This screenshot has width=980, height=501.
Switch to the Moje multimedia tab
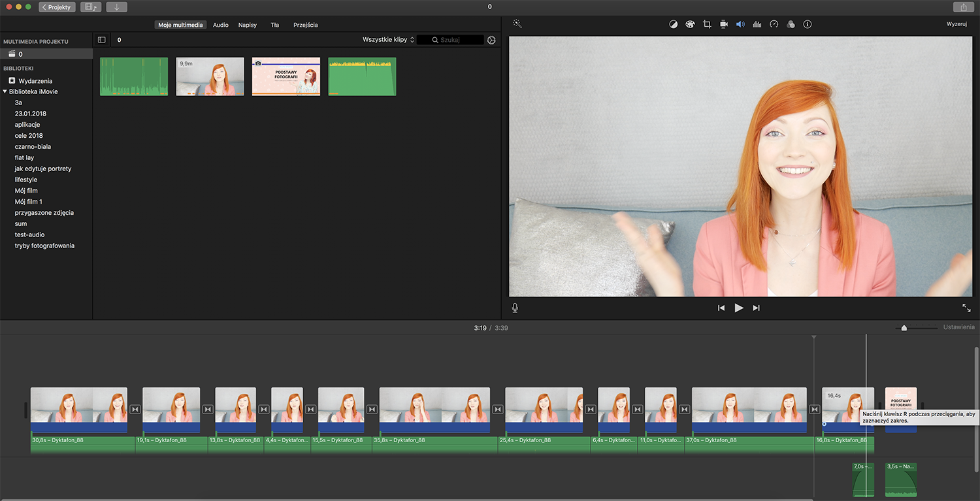click(181, 25)
